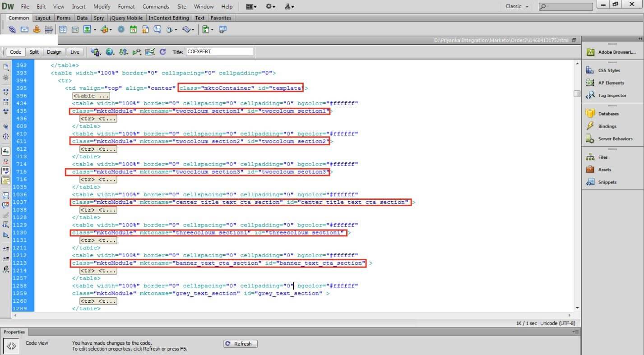
Task: Insert a Hyperlink from the Common bar
Action: pyautogui.click(x=12, y=29)
